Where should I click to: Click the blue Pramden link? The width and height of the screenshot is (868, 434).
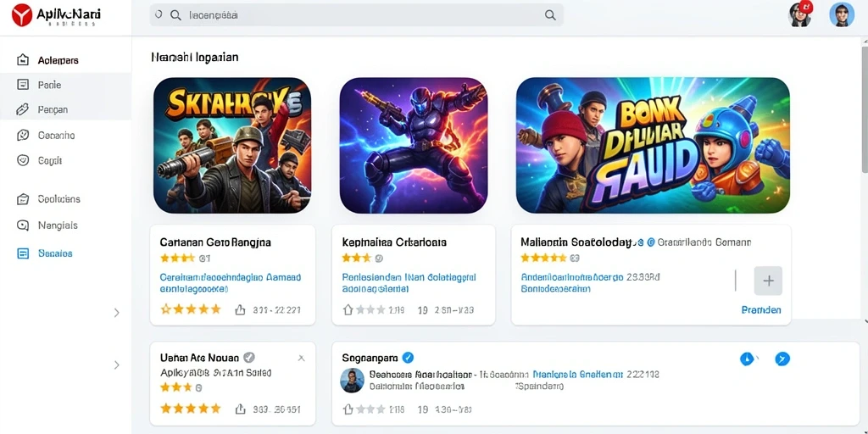click(761, 310)
